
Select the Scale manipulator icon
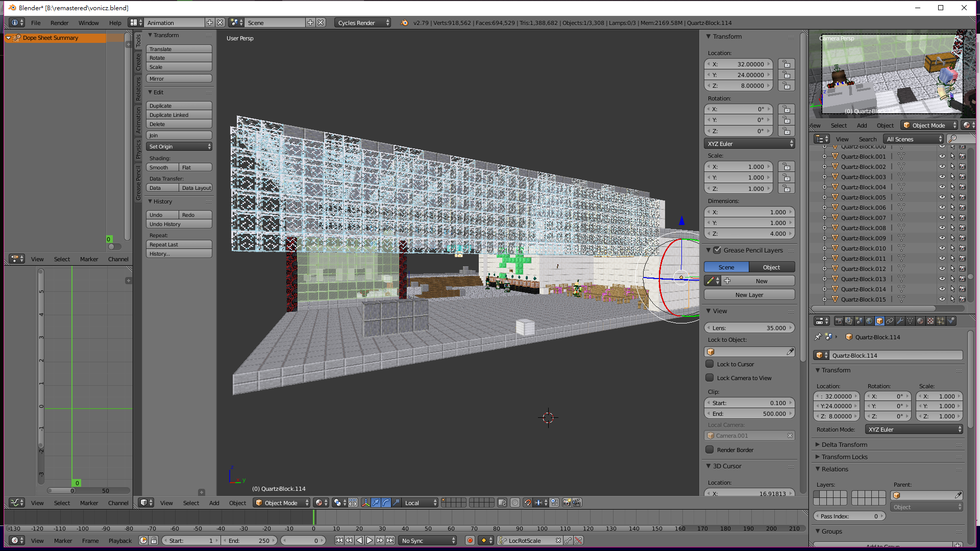pos(396,503)
